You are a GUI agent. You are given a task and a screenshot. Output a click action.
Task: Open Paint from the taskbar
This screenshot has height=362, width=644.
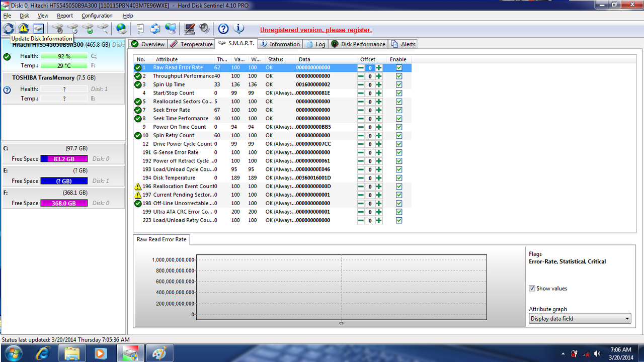pyautogui.click(x=158, y=353)
